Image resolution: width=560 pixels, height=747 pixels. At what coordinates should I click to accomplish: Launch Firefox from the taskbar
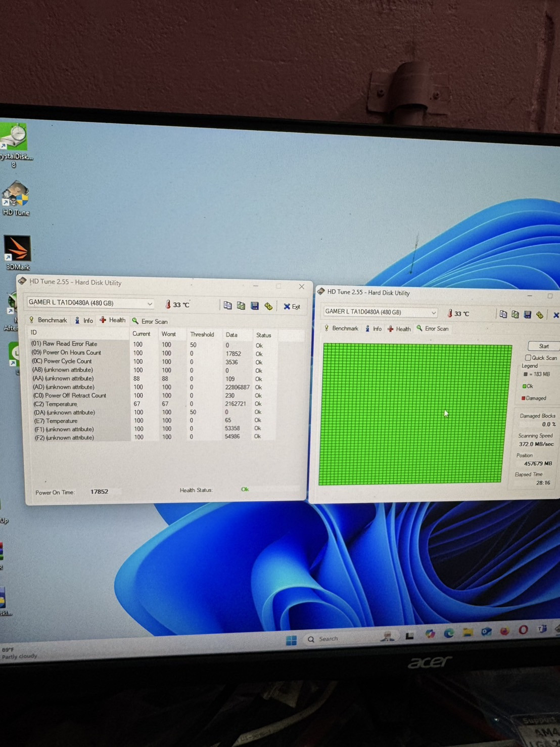504,631
